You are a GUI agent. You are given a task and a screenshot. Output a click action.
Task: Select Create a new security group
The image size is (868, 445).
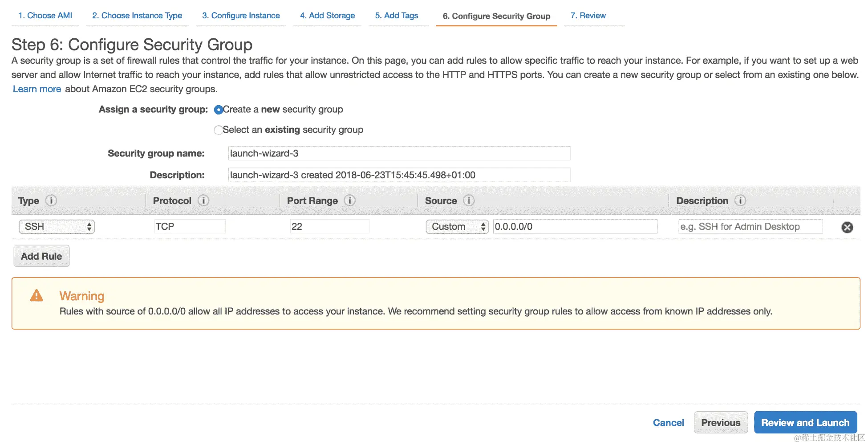[x=218, y=110]
